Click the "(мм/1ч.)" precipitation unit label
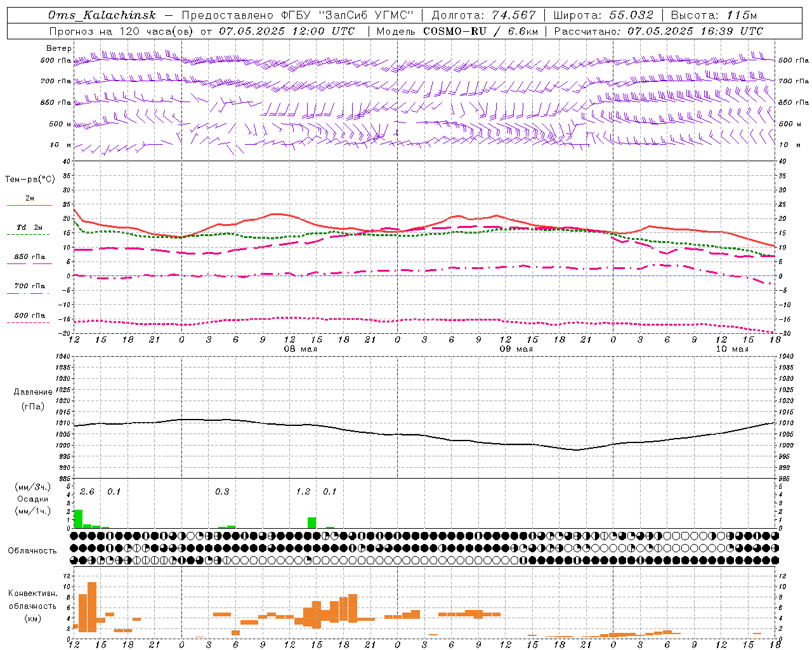The width and height of the screenshot is (812, 650). click(33, 511)
